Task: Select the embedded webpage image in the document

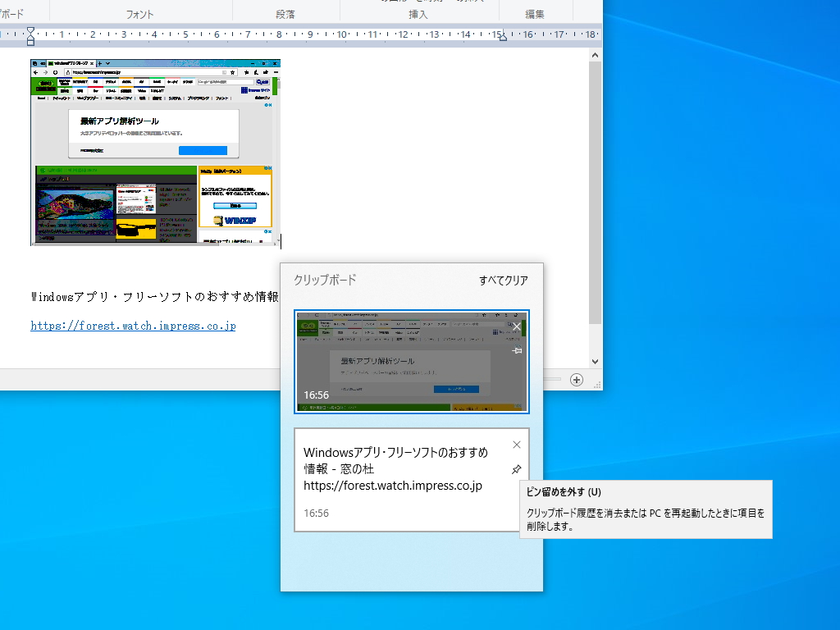Action: (x=156, y=153)
